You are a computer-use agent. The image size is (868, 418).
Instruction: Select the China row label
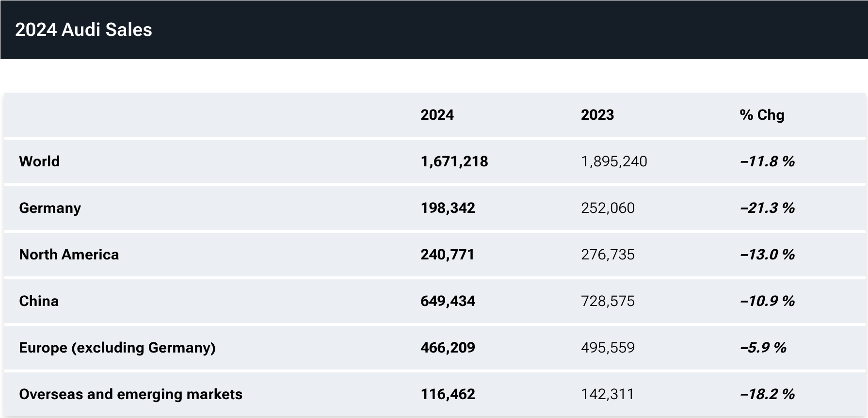[x=39, y=301]
